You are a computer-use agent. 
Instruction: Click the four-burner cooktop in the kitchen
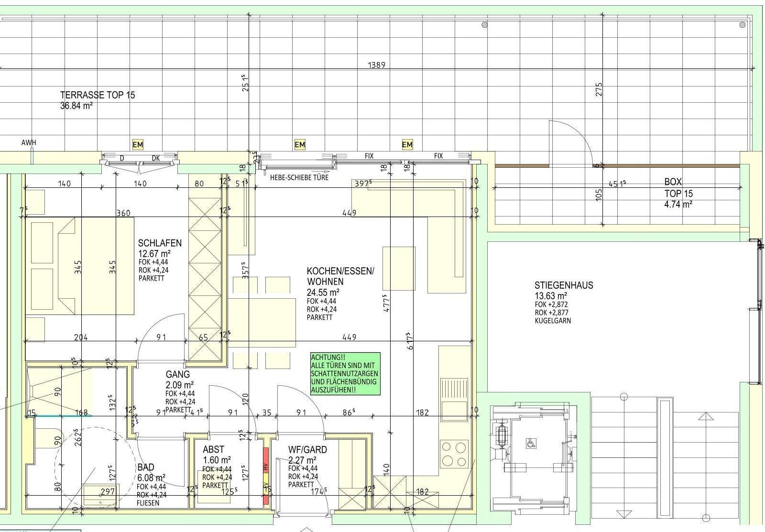[454, 454]
